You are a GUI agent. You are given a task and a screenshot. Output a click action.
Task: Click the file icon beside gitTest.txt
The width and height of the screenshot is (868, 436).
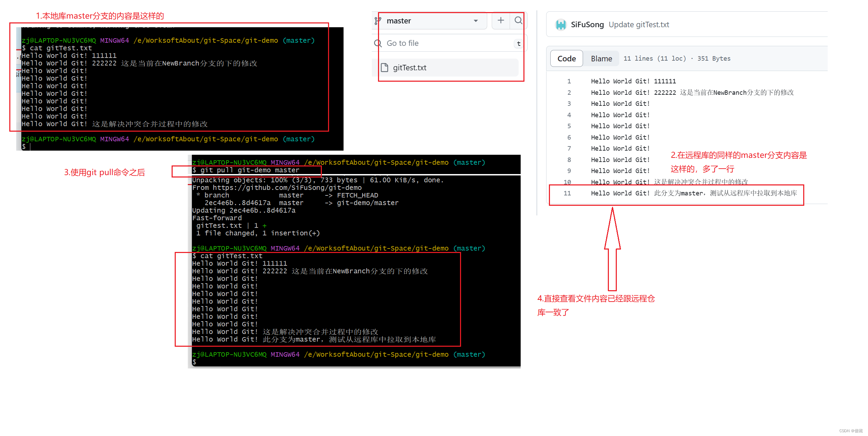pyautogui.click(x=385, y=68)
